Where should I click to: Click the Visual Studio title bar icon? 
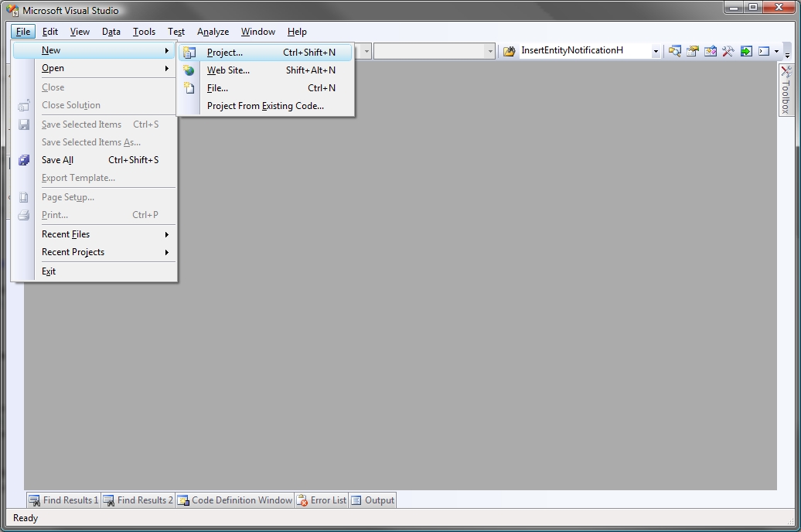point(12,10)
